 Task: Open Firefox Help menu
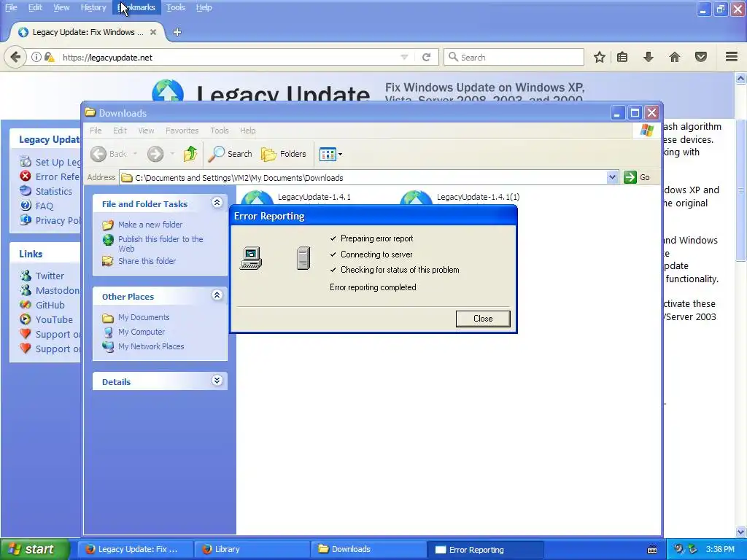pos(204,7)
